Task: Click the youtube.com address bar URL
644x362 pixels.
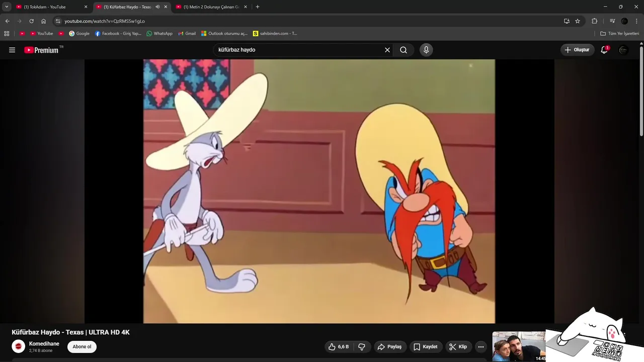Action: point(105,21)
